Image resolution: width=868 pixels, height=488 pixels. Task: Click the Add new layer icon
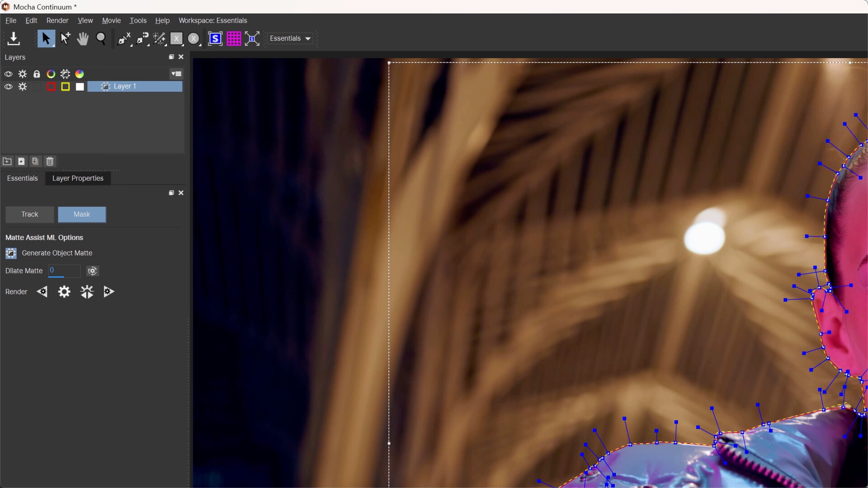[x=21, y=161]
